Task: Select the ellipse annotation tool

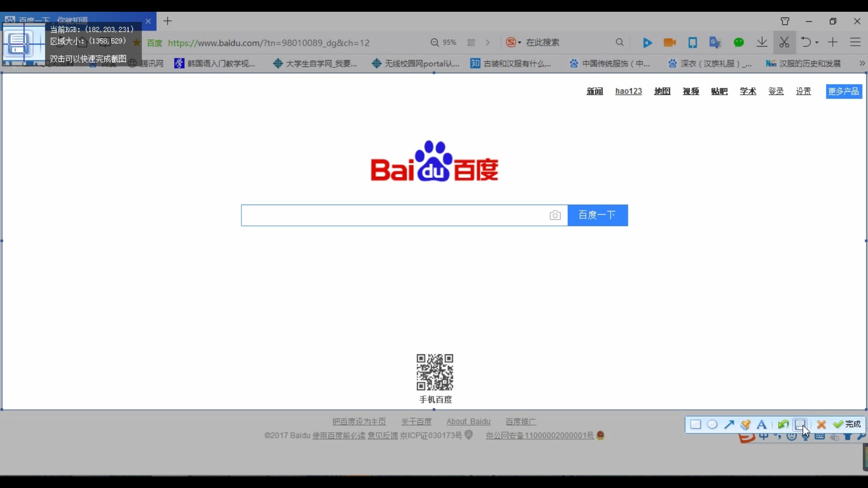Action: click(713, 425)
